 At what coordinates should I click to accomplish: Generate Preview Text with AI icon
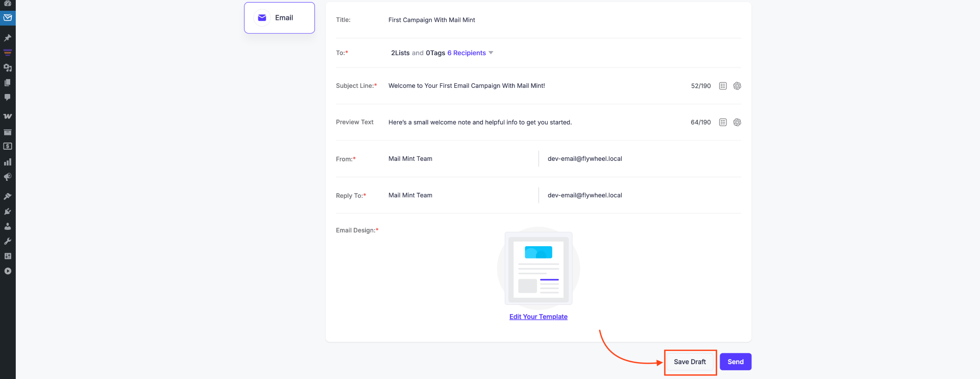point(737,122)
